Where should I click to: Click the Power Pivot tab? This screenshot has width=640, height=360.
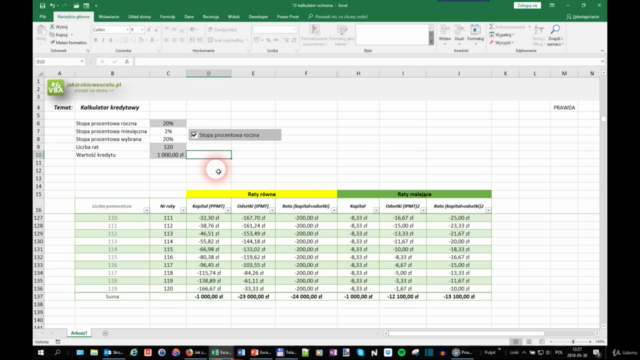(288, 17)
